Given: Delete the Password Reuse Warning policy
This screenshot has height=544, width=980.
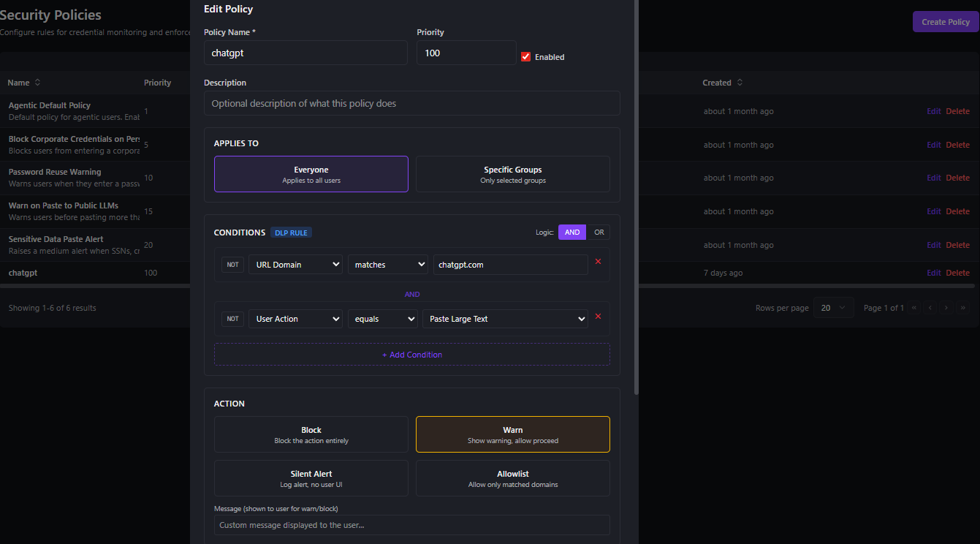Looking at the screenshot, I should tap(958, 178).
